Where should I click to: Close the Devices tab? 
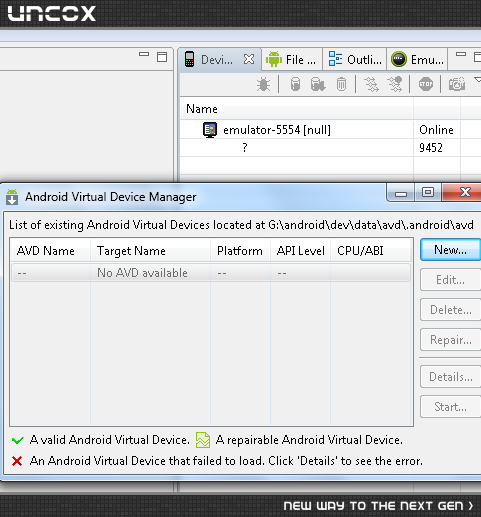click(249, 60)
